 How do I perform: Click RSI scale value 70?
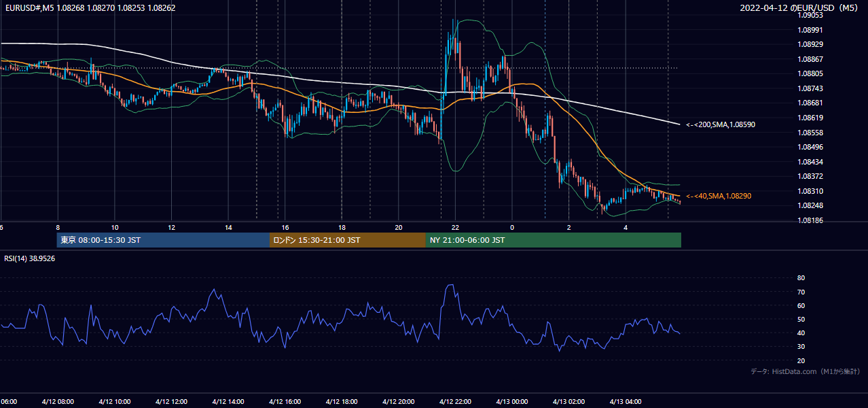[801, 292]
